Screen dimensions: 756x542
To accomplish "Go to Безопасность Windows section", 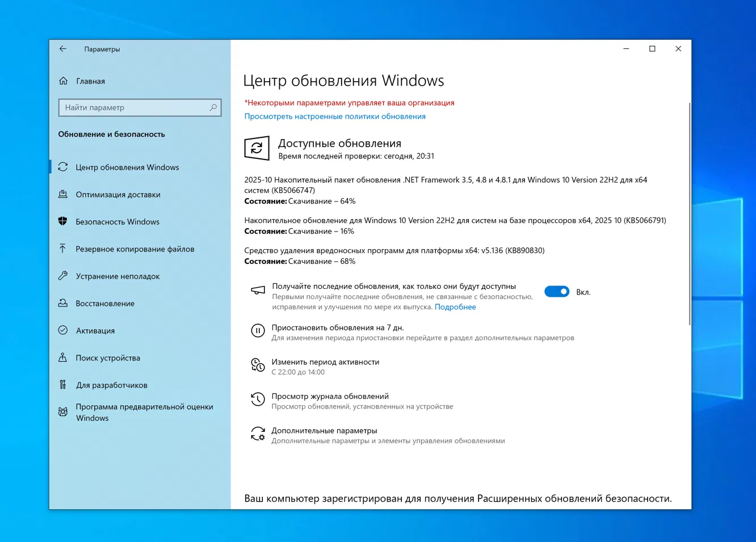I will [x=117, y=222].
